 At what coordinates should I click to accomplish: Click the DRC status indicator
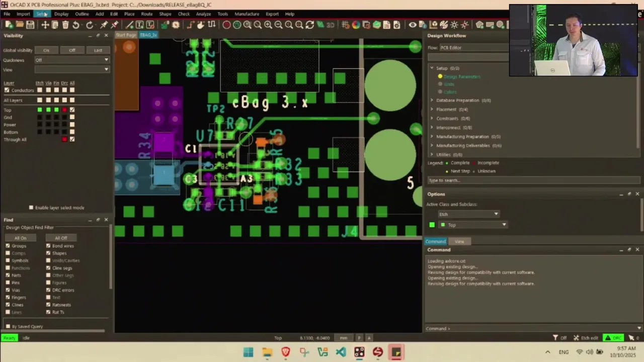click(x=614, y=338)
